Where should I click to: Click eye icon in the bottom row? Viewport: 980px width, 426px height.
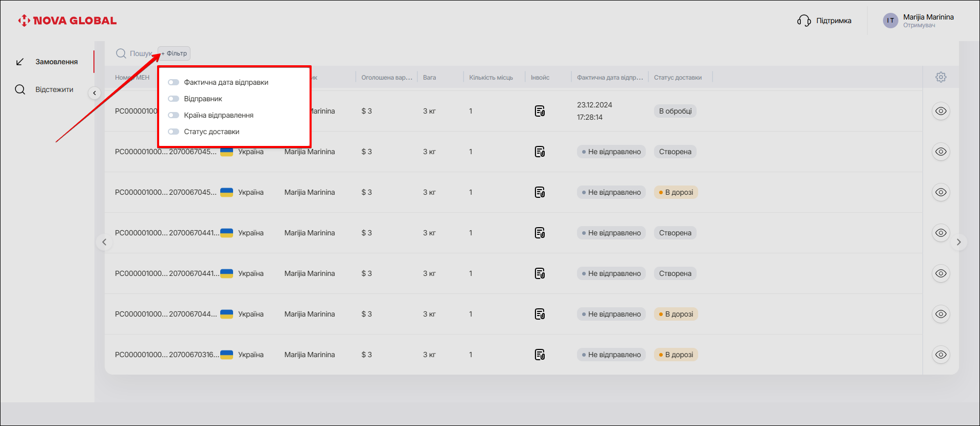[940, 355]
